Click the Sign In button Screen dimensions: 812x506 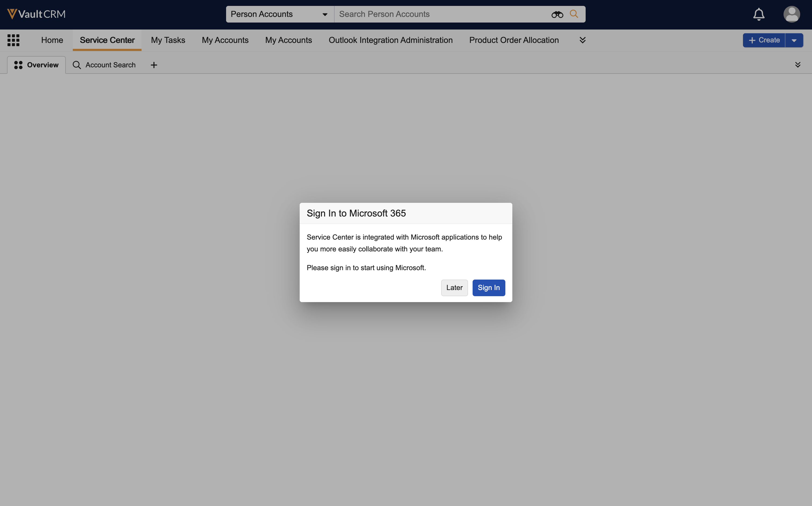click(488, 288)
